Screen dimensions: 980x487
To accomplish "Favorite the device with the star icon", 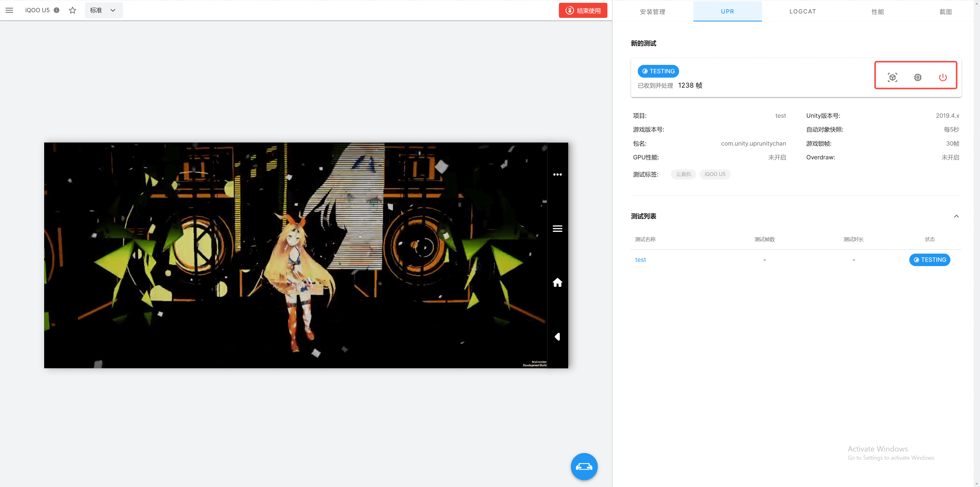I will pos(72,10).
